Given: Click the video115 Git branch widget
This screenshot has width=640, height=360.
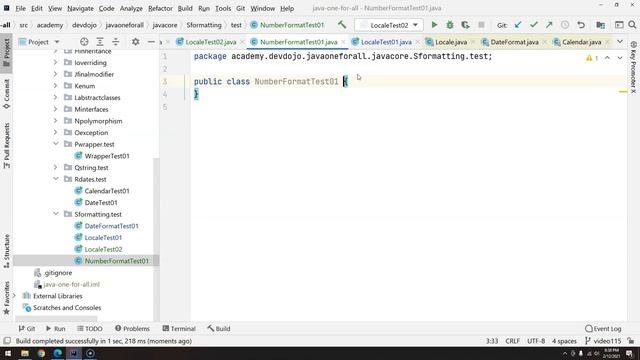Looking at the screenshot, I should point(603,341).
